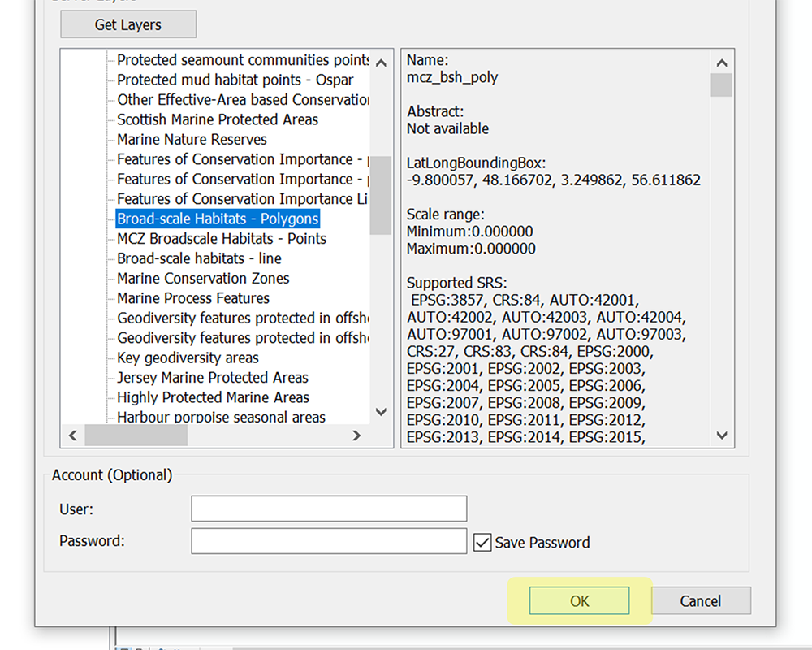The width and height of the screenshot is (812, 650).
Task: Click the horizontal scrollbar right arrow
Action: pyautogui.click(x=356, y=435)
